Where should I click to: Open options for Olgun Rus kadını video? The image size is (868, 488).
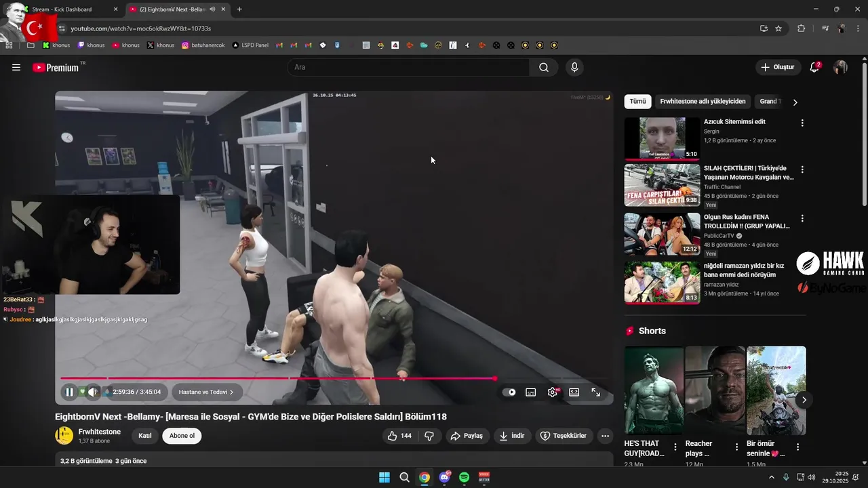click(802, 218)
